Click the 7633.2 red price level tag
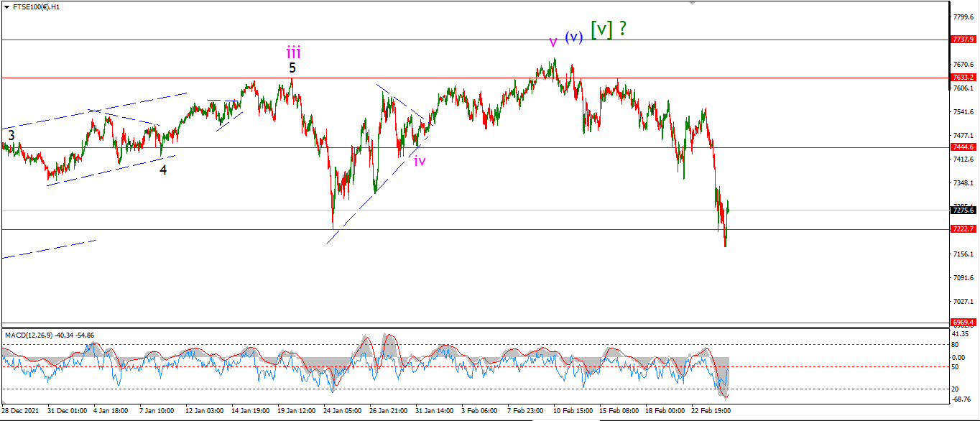 pyautogui.click(x=962, y=77)
